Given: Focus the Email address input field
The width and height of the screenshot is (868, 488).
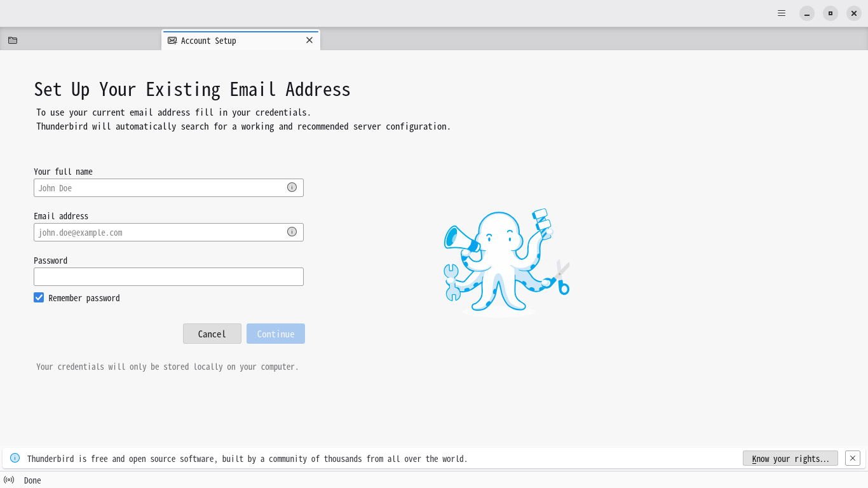Looking at the screenshot, I should pos(168,232).
